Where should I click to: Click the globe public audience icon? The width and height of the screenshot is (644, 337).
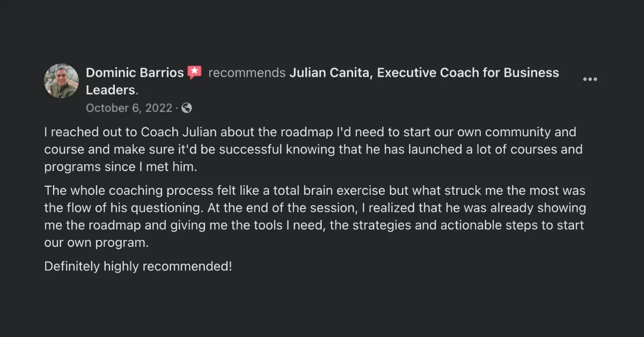click(187, 108)
